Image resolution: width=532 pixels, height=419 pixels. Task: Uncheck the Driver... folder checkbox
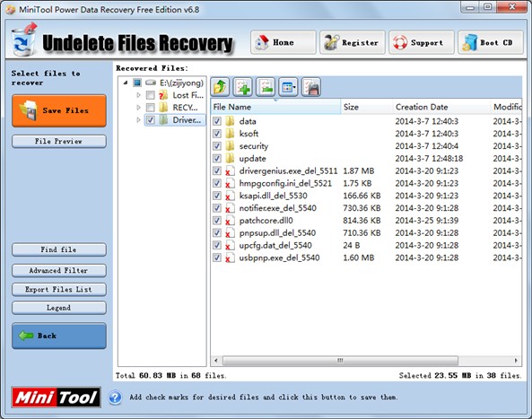pos(151,119)
